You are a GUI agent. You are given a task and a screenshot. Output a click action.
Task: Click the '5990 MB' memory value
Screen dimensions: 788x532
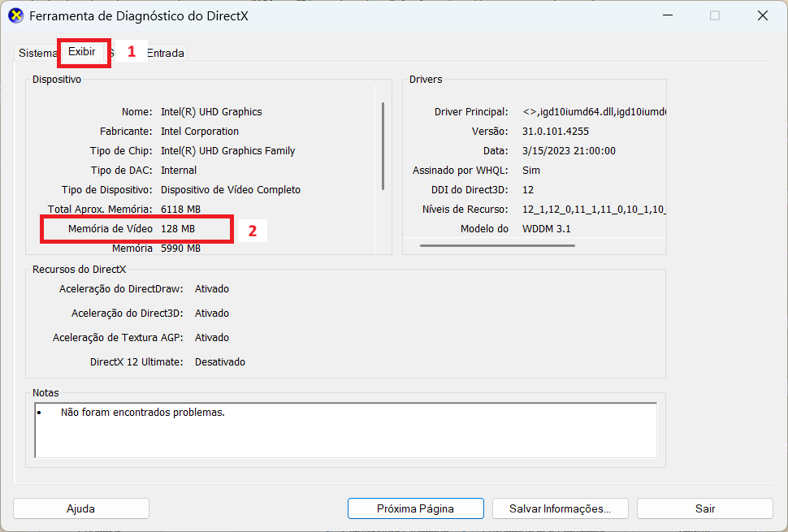(x=180, y=249)
